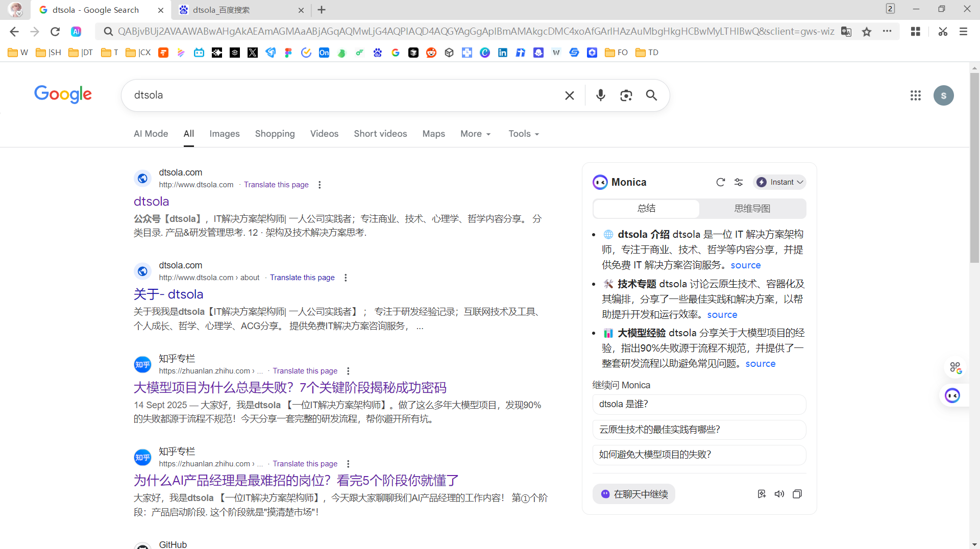Open Google Lens image search
This screenshot has height=549, width=980.
(x=626, y=95)
